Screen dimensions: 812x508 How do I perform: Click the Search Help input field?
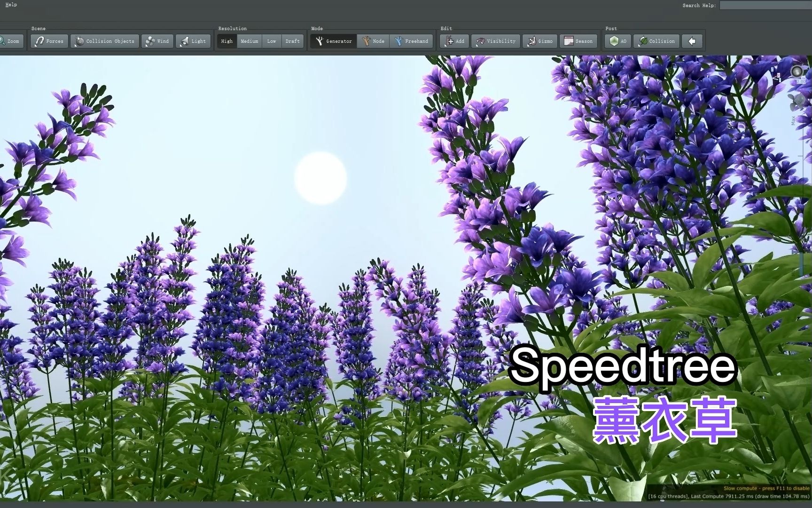[766, 5]
